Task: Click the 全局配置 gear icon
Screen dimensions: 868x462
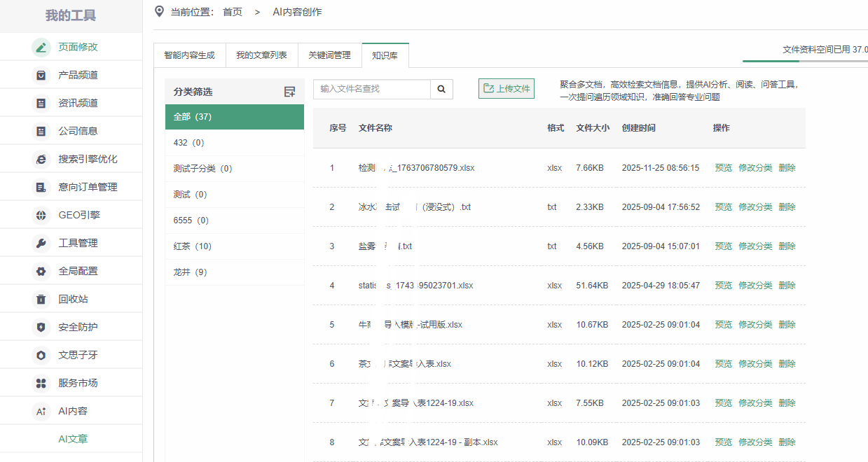Action: [41, 271]
